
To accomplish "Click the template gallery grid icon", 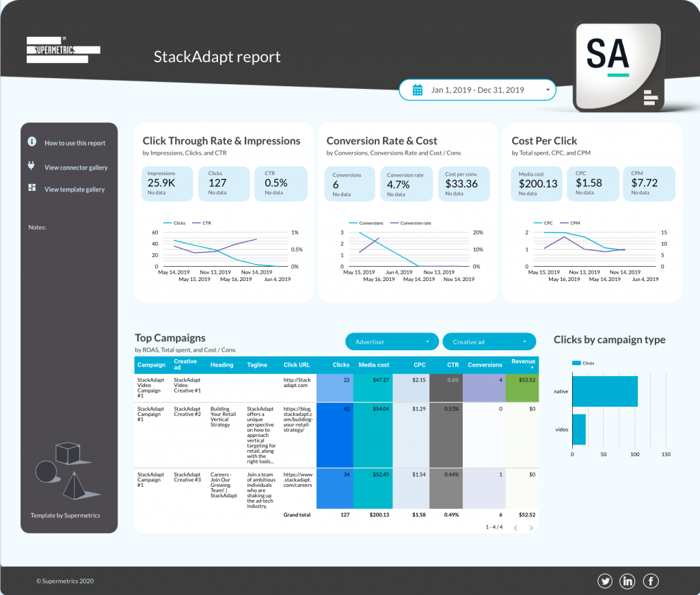I will pos(31,188).
